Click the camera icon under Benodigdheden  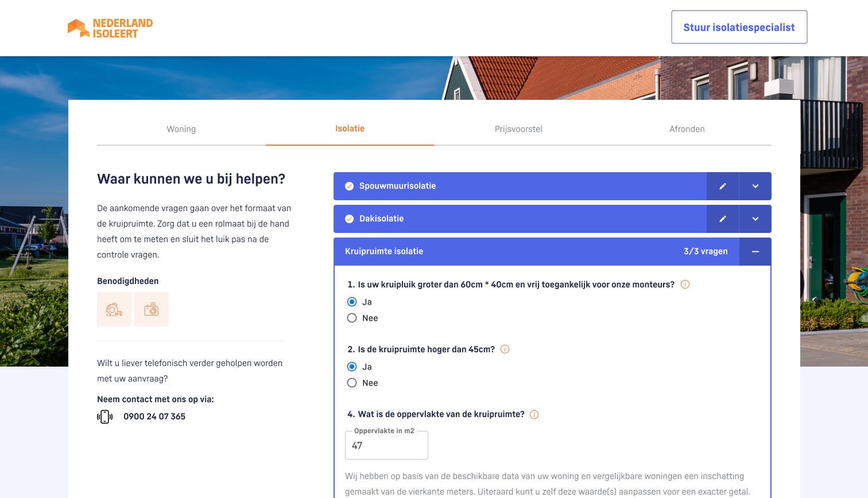point(152,309)
